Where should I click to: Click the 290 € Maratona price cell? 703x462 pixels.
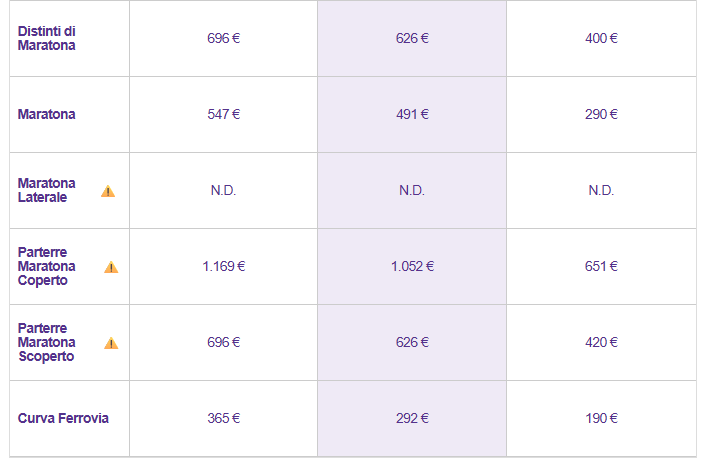coord(601,114)
